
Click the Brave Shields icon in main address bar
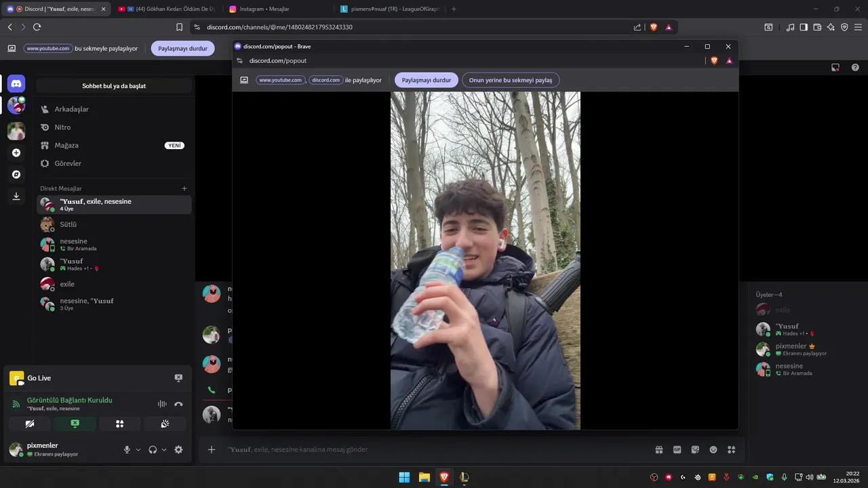(x=654, y=27)
